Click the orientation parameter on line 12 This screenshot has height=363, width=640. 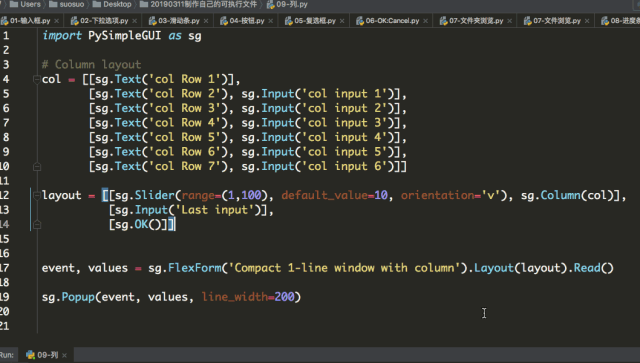(x=437, y=196)
